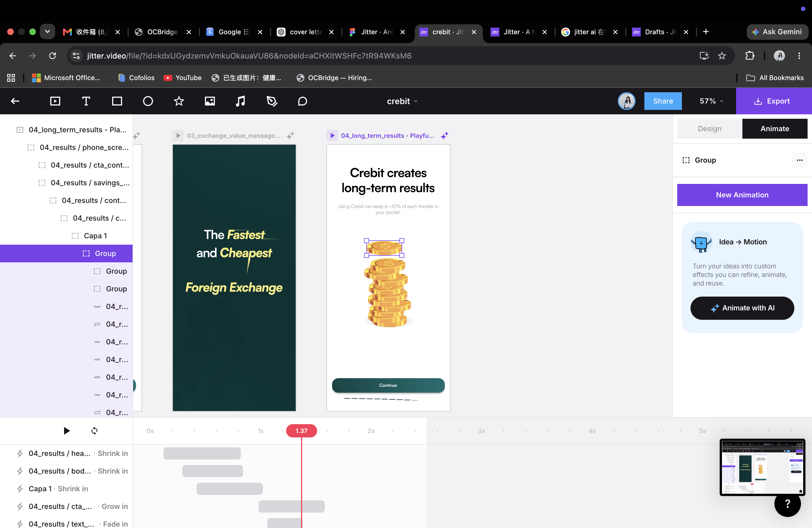
Task: Click Ask Gemini button
Action: 777,32
